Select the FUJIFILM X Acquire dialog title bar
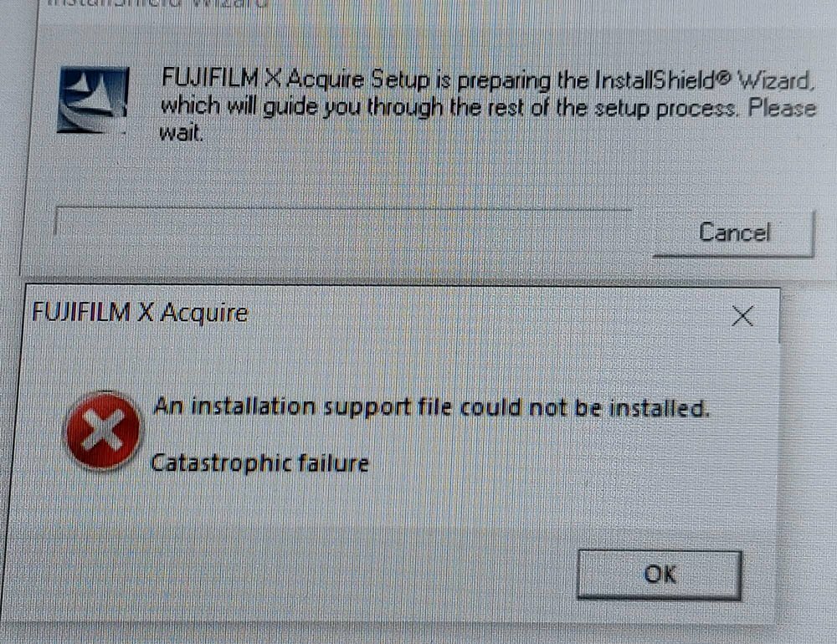This screenshot has height=644, width=837. (x=402, y=314)
